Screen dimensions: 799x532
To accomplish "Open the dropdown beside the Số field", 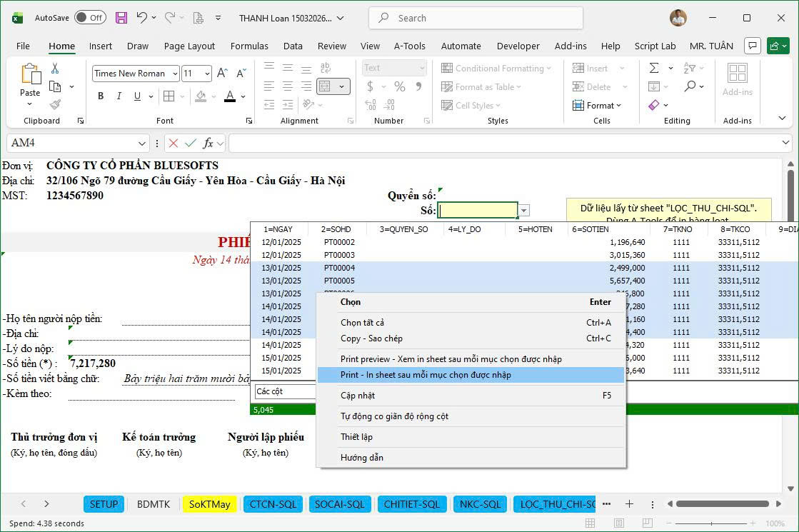I will (524, 210).
